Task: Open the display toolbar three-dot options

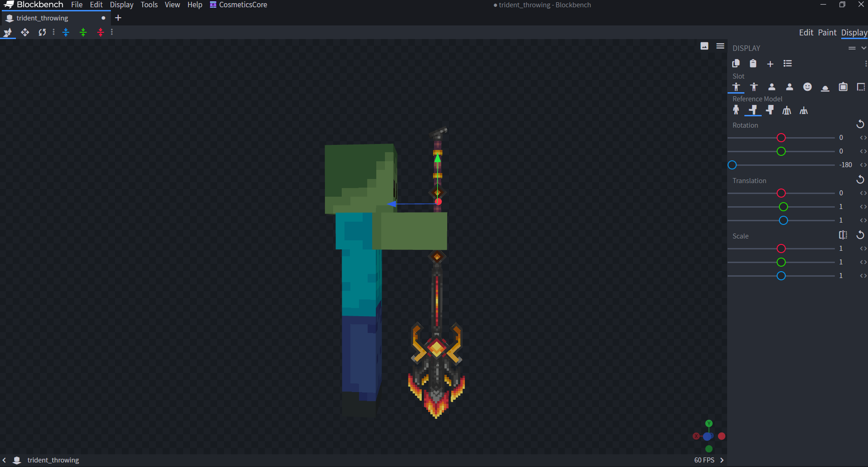Action: (x=866, y=64)
